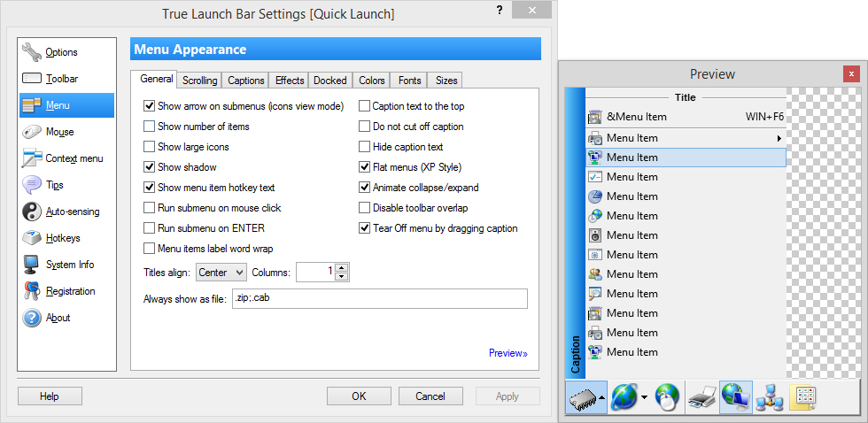Select Auto-sensing yin-yang icon in sidebar

click(x=32, y=211)
